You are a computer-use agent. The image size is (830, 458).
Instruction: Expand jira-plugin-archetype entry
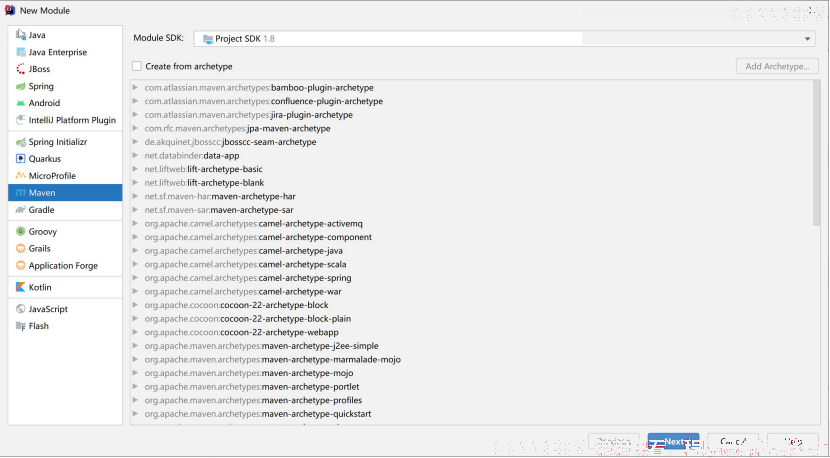click(136, 115)
